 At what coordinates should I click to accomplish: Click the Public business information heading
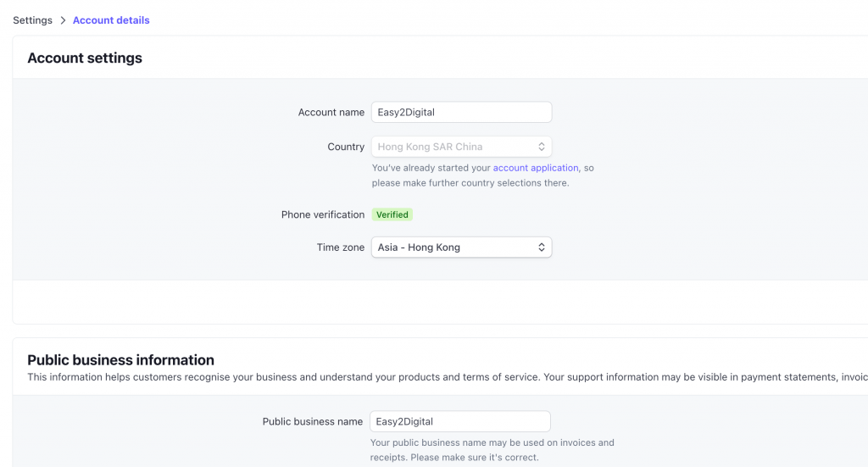coord(120,360)
